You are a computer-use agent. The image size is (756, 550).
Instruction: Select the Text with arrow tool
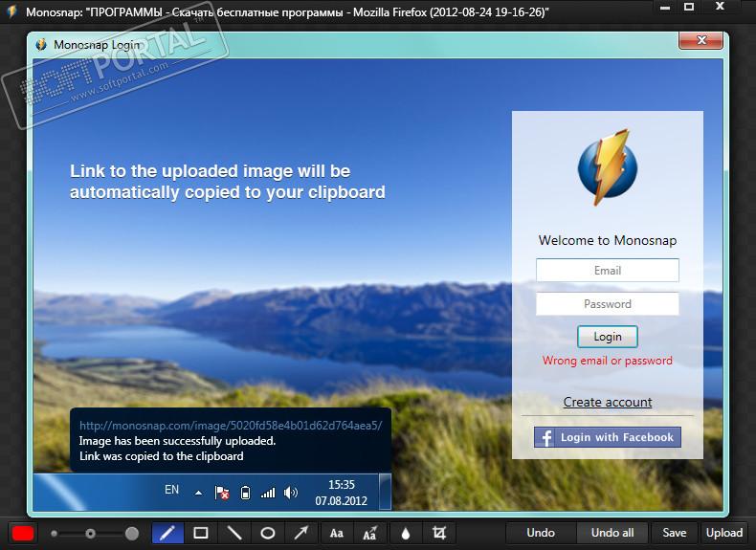[x=369, y=533]
